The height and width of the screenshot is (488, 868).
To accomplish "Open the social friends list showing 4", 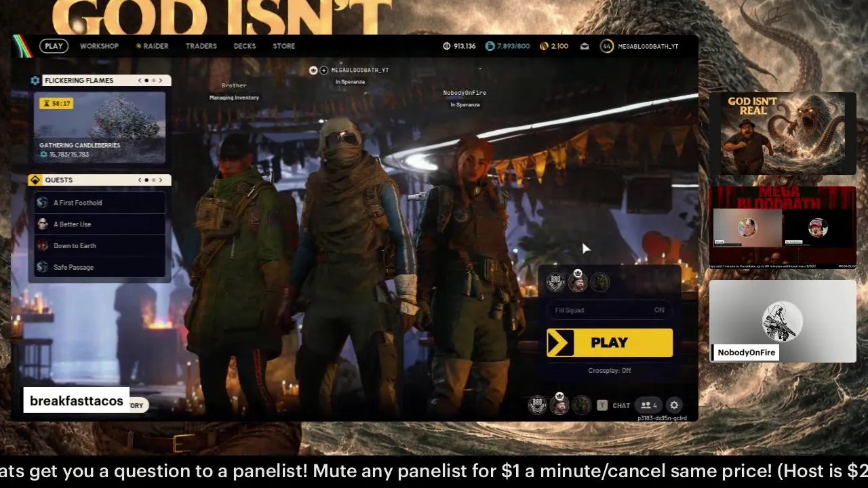I will [649, 405].
